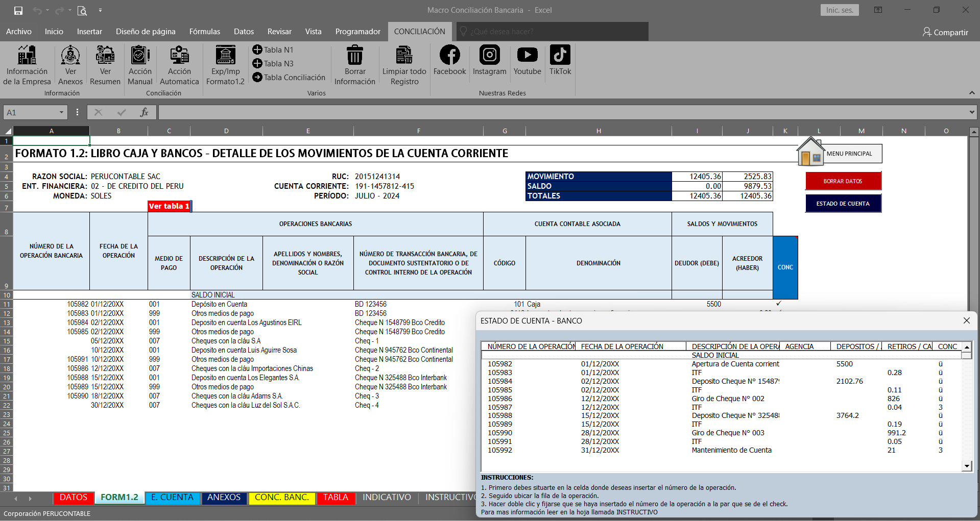This screenshot has width=980, height=521.
Task: Click in the ¿Qué desea hacer? search box
Action: [x=553, y=32]
